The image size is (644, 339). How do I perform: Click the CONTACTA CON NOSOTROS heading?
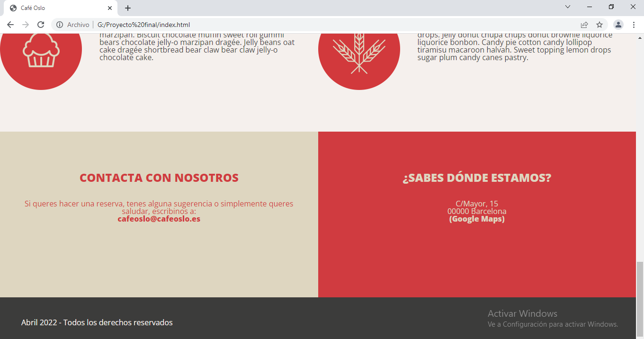(159, 178)
